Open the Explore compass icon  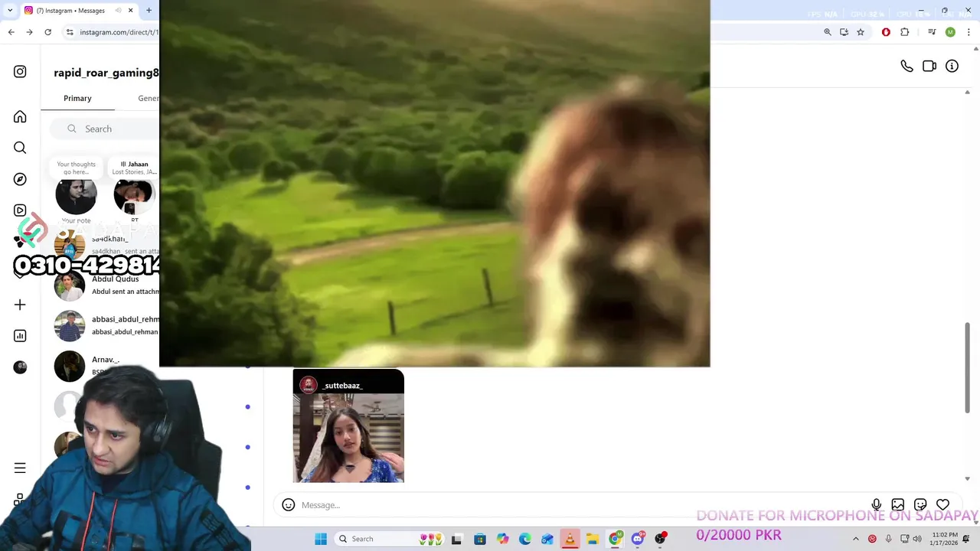click(20, 179)
